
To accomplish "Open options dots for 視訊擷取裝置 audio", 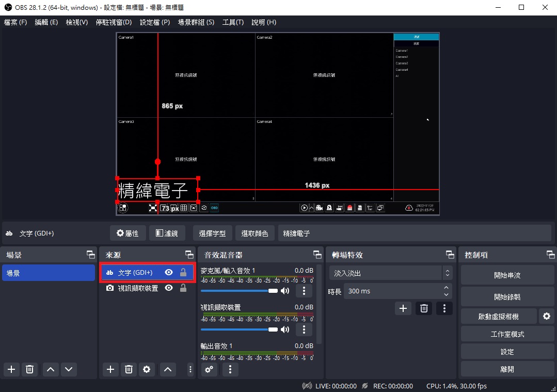I will pos(304,330).
